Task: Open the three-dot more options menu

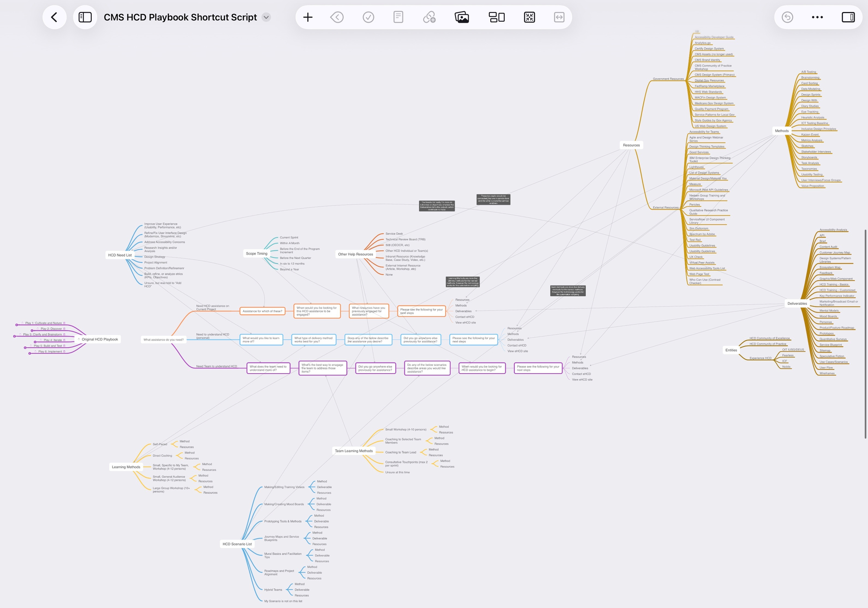Action: (x=817, y=17)
